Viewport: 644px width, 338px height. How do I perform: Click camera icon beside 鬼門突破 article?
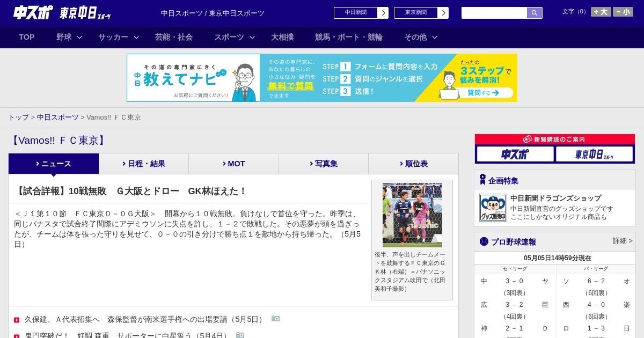tap(240, 335)
